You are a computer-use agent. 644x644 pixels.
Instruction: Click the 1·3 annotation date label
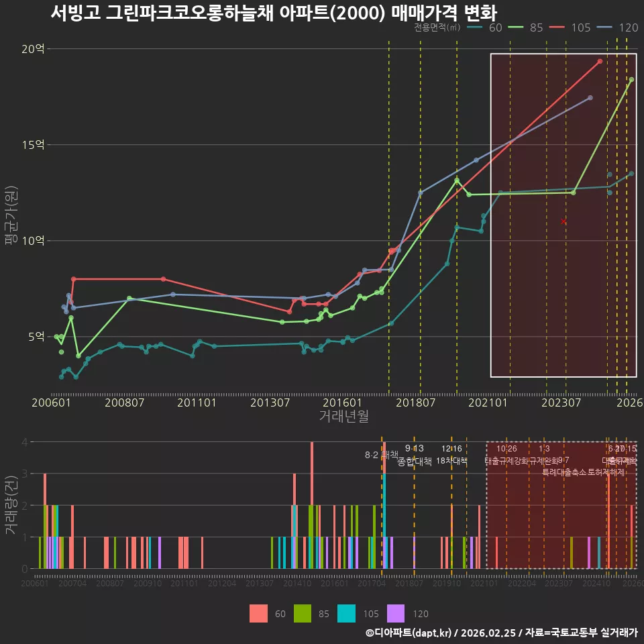(x=544, y=449)
